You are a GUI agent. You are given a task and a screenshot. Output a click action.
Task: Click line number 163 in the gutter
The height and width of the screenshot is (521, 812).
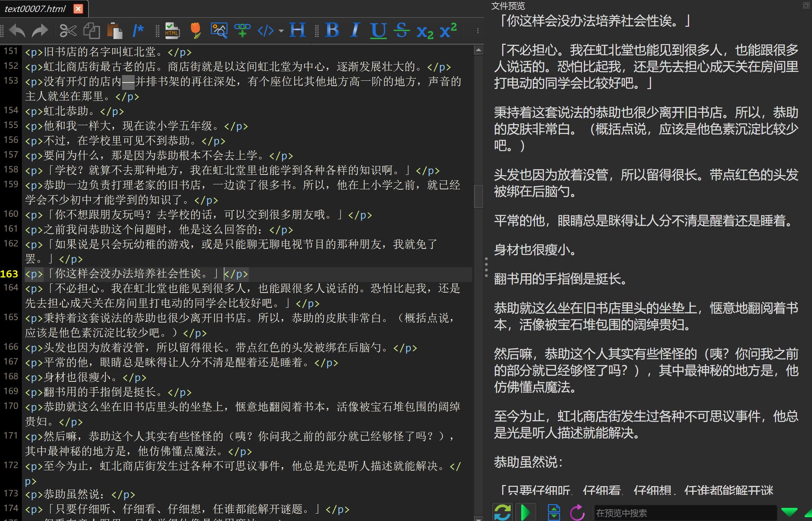[9, 274]
